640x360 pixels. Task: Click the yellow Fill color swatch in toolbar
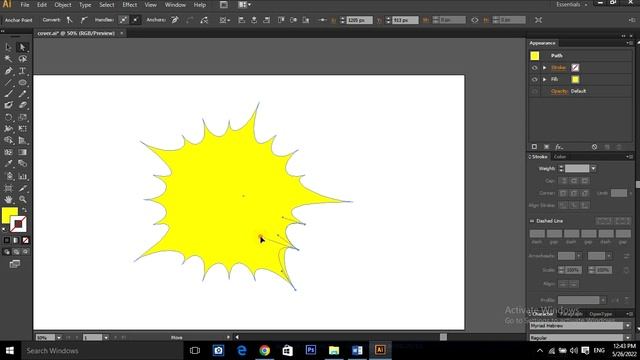point(9,216)
